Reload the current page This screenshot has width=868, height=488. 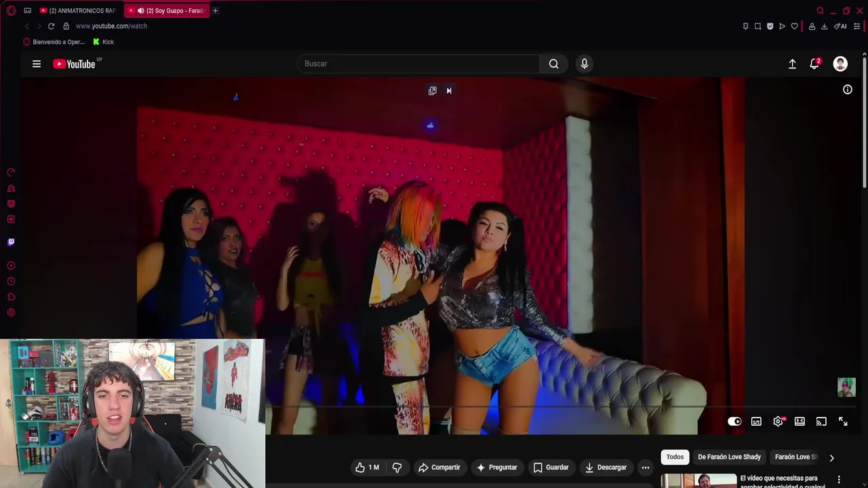pos(51,26)
